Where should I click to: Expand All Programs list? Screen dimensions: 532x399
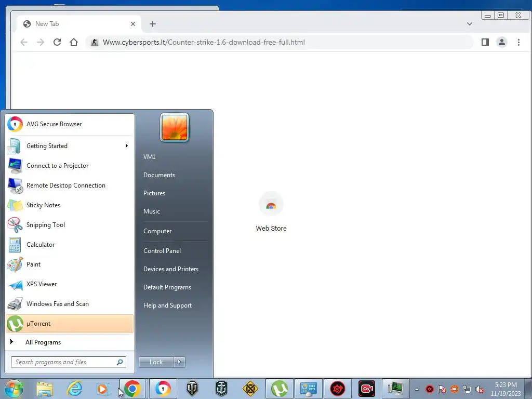70,342
